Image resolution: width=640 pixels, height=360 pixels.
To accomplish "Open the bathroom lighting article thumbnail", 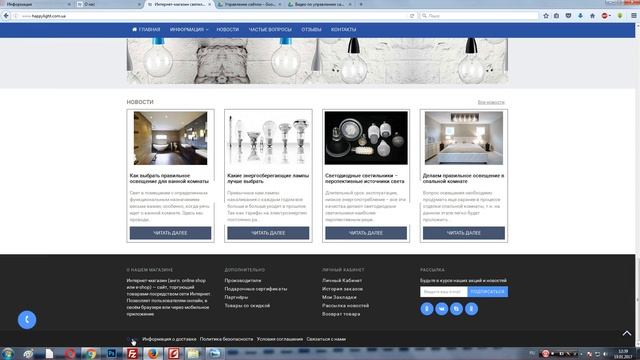I will 170,138.
